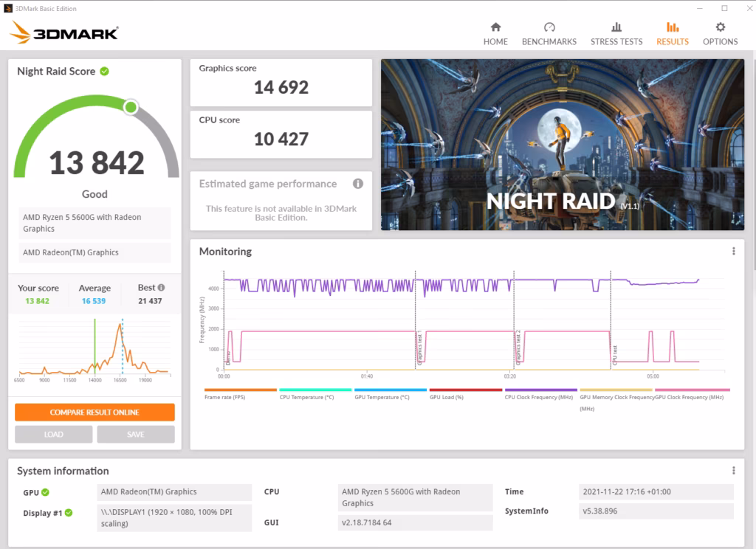Click the 3DMark title bar app icon
Screen dimensions: 756x549
(7, 8)
